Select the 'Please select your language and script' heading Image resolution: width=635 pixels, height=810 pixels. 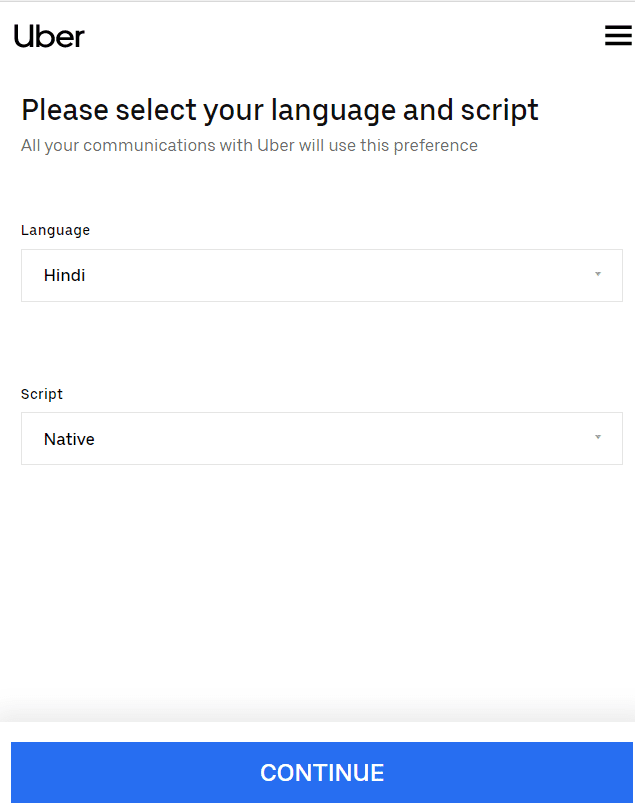click(280, 111)
